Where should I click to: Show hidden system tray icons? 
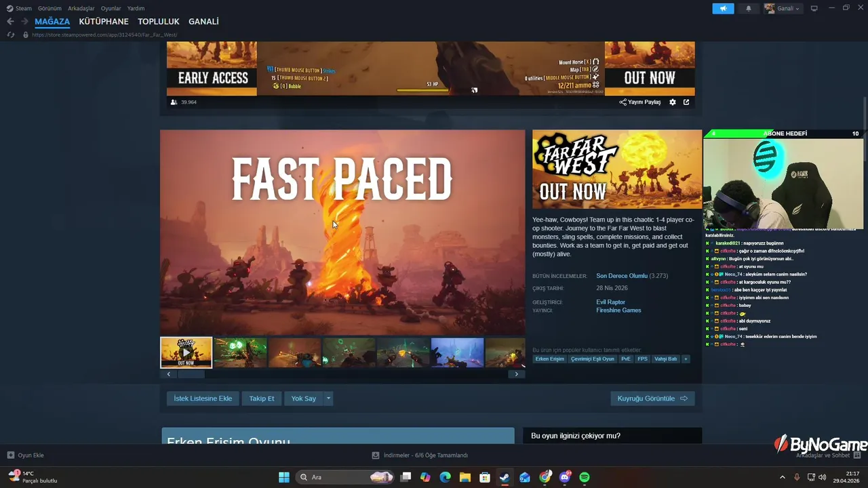pyautogui.click(x=782, y=477)
